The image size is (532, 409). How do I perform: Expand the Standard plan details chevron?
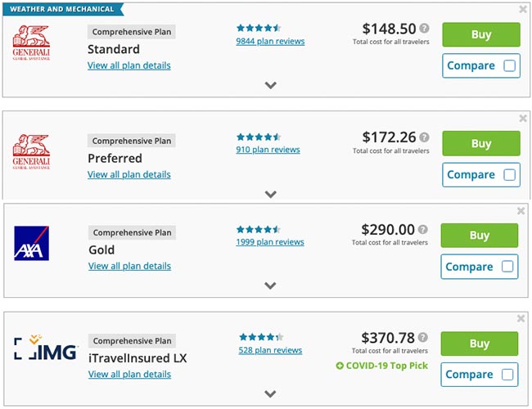click(x=271, y=85)
